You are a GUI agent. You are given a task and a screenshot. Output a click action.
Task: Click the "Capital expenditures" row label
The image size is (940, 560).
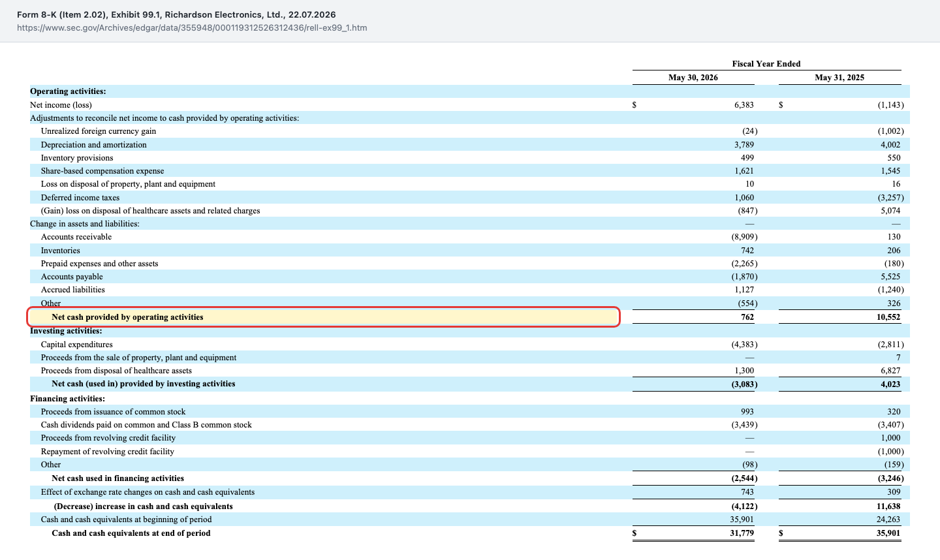click(x=77, y=345)
